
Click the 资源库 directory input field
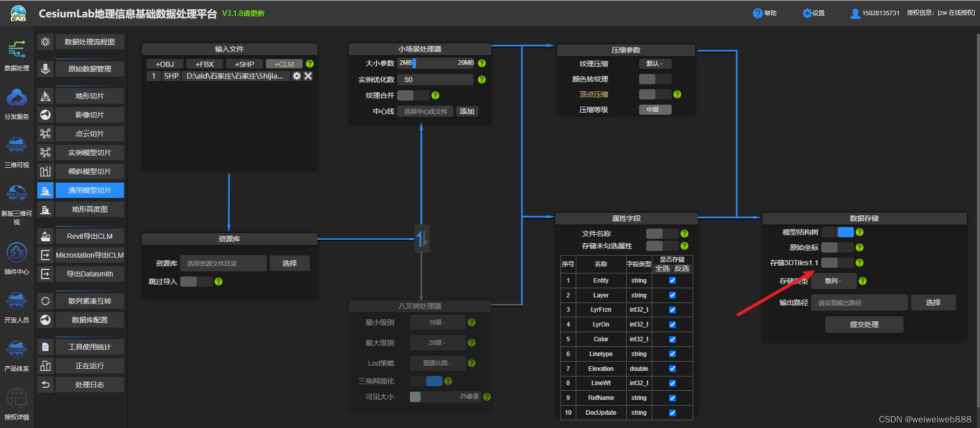pos(224,263)
